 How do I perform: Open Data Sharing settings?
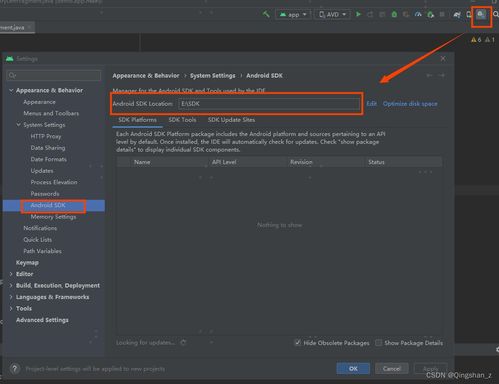48,148
